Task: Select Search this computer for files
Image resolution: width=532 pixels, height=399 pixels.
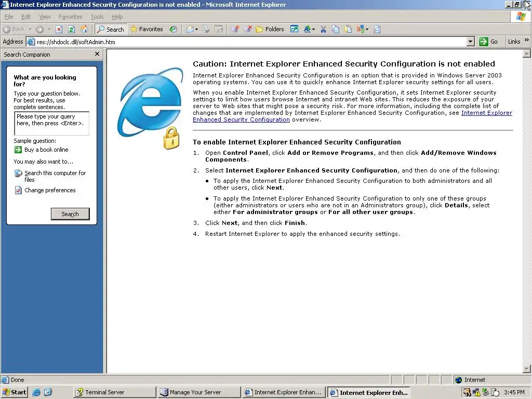Action: tap(55, 176)
